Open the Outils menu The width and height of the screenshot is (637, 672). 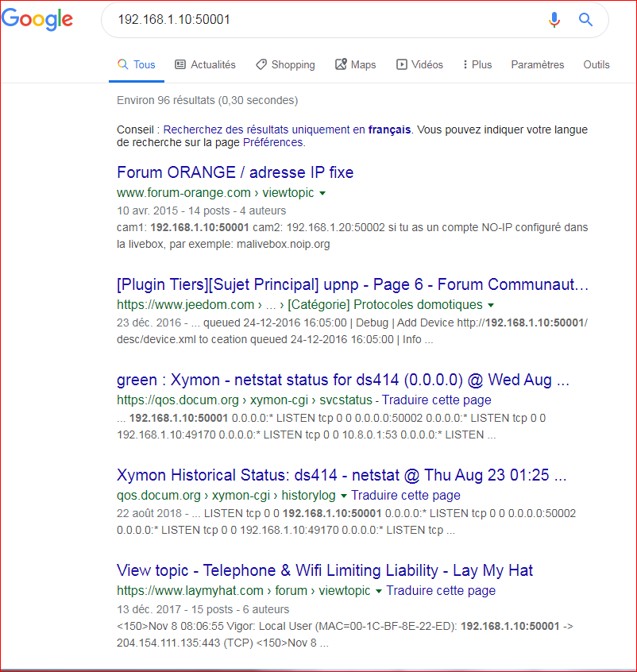click(x=596, y=64)
